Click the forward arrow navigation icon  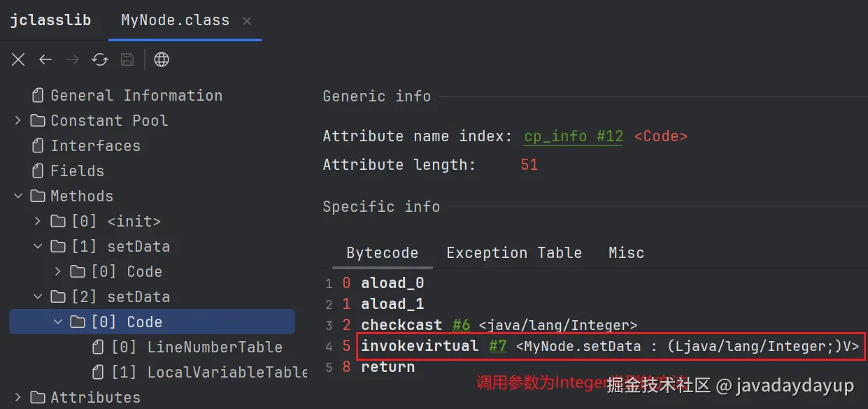[73, 60]
